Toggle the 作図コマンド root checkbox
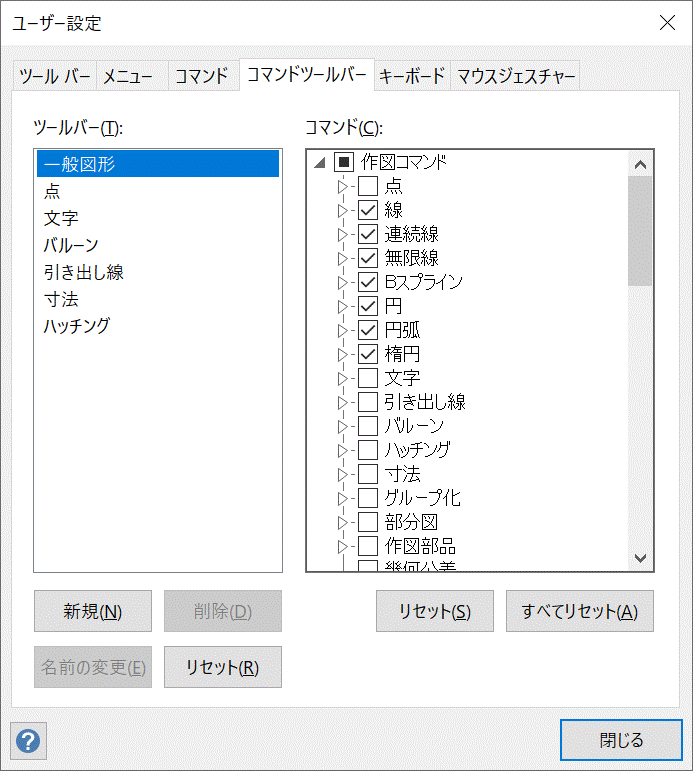The image size is (693, 771). pos(344,162)
